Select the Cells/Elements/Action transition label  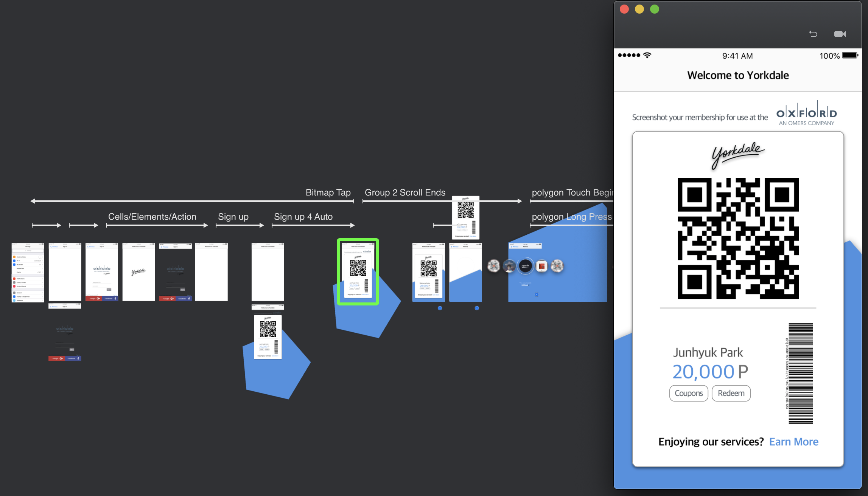coord(152,217)
